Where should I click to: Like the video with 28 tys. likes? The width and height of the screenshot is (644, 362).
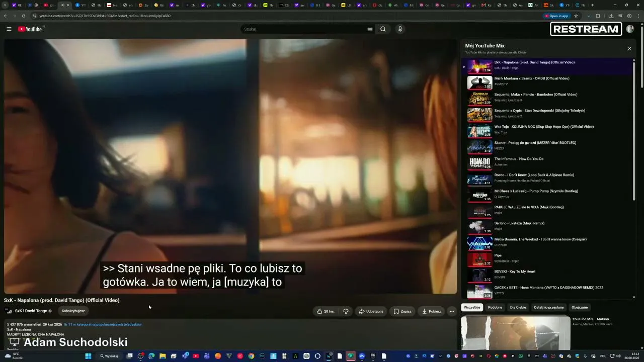point(326,311)
